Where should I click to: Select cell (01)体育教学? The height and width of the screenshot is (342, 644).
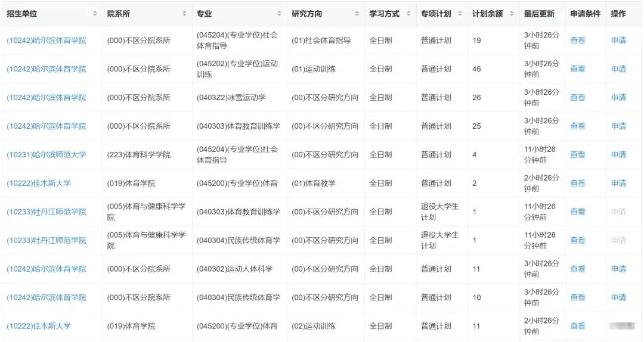(314, 183)
